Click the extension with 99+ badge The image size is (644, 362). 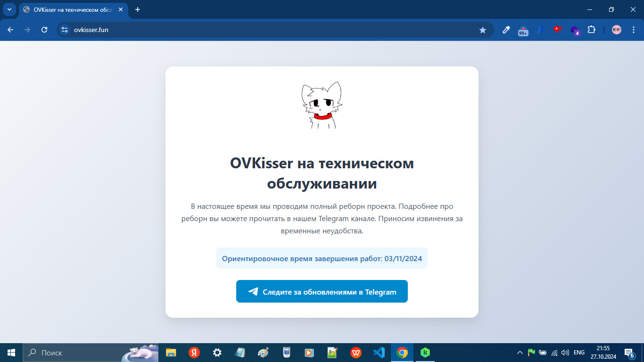[x=523, y=30]
